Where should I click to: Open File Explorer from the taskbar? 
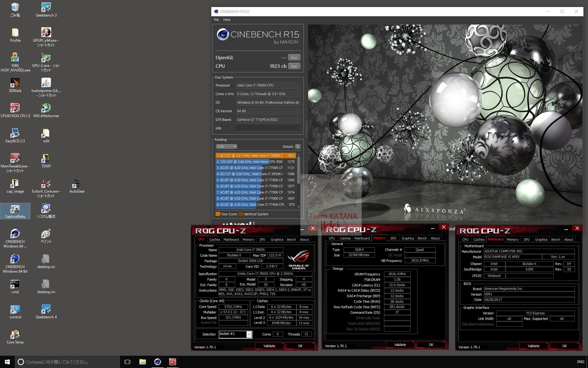pyautogui.click(x=142, y=362)
